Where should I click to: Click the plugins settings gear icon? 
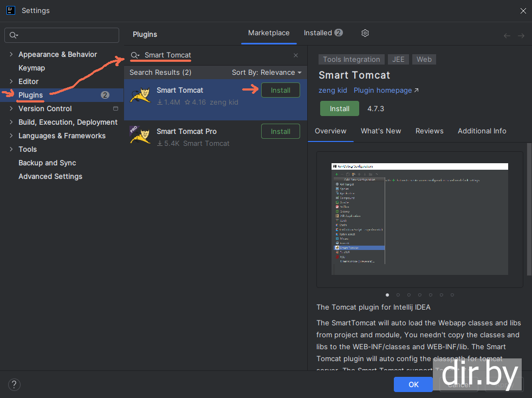click(365, 33)
